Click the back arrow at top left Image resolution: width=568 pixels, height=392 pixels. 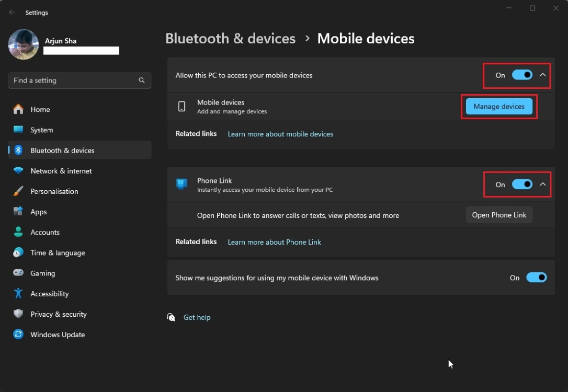point(12,12)
